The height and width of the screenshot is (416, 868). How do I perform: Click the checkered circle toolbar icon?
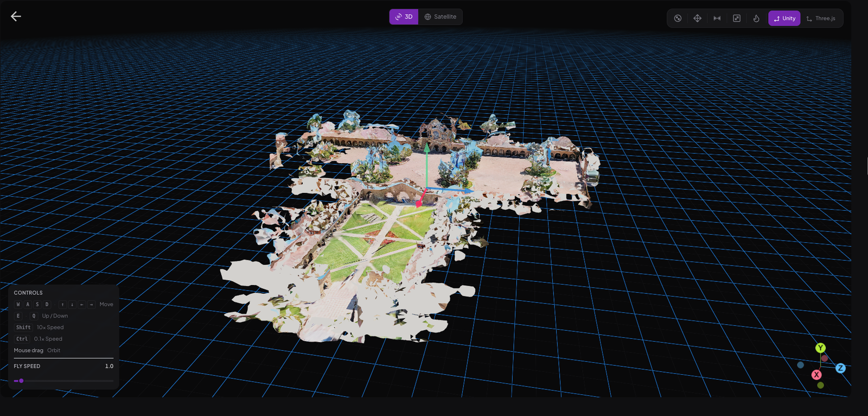678,18
